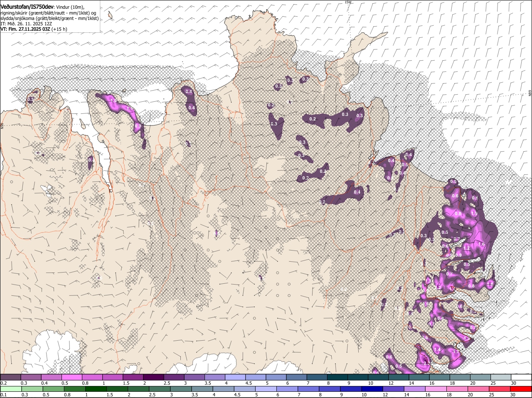Pick lower legend swatch between 25 and 30
The image size is (532, 398).
(500, 389)
